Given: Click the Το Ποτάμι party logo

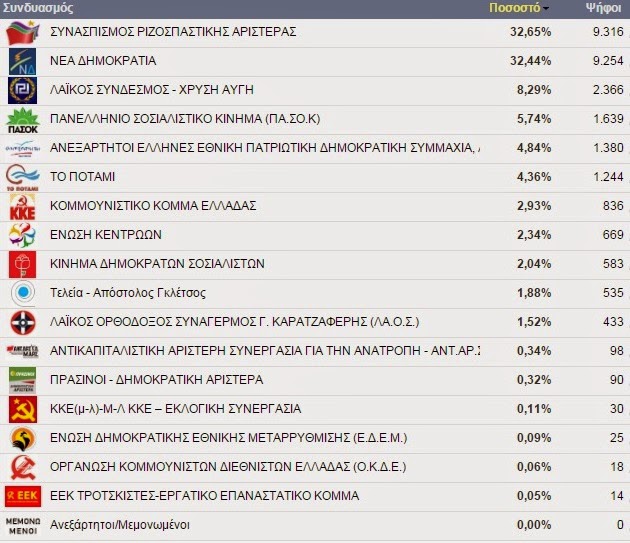Looking at the screenshot, I should point(22,178).
